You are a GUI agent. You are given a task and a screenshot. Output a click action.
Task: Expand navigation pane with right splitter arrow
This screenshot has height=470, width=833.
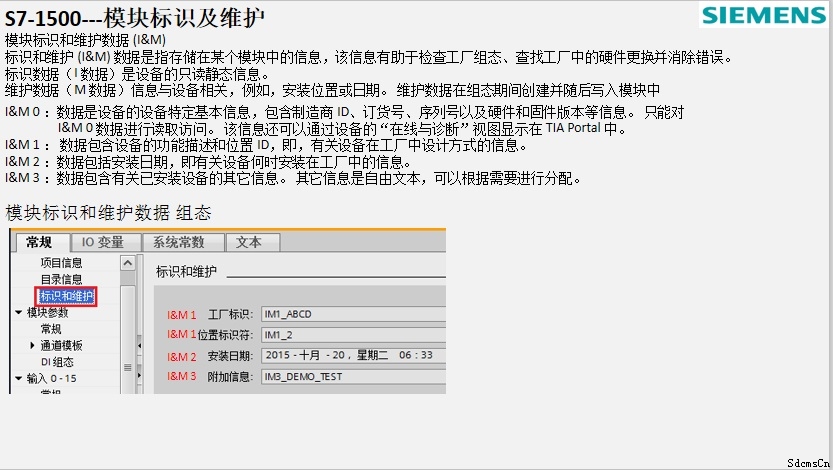click(x=139, y=375)
